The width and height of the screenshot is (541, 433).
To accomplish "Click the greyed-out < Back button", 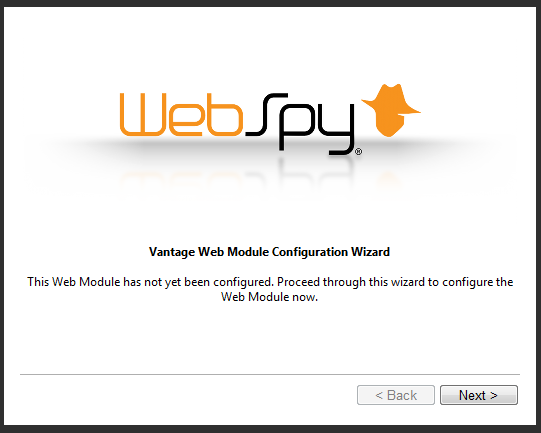I will (396, 395).
